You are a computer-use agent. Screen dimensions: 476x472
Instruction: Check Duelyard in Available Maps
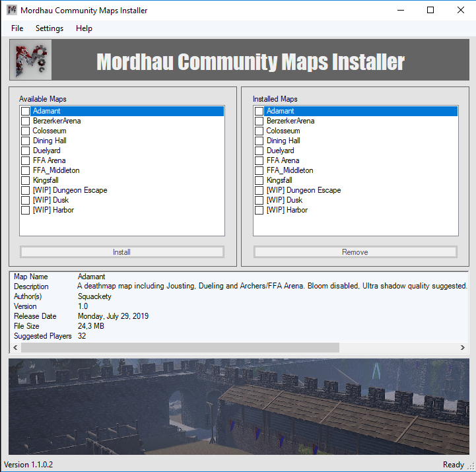(x=26, y=151)
